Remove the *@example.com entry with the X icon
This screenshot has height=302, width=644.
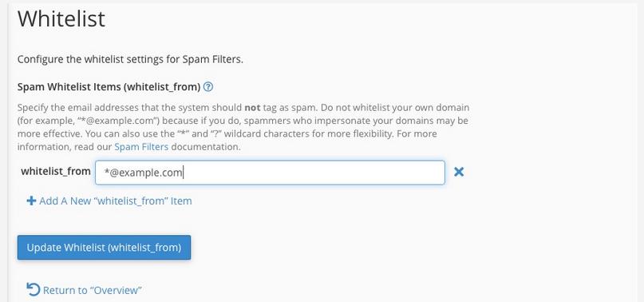pyautogui.click(x=459, y=172)
